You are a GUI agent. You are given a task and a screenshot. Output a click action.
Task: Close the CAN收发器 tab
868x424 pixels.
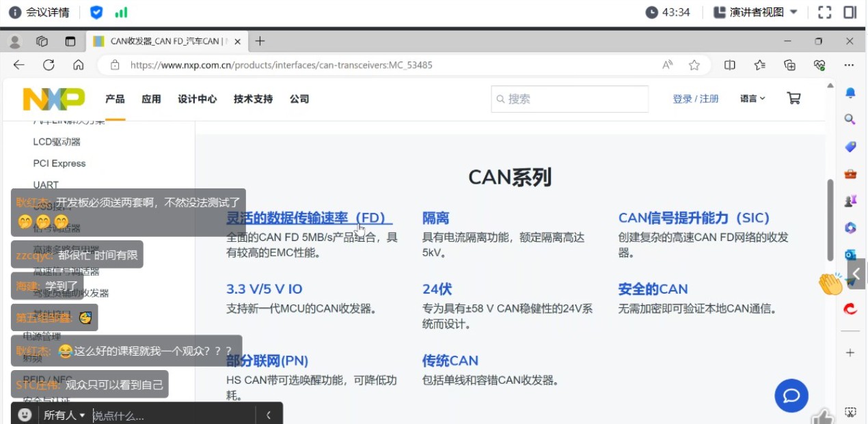coord(237,42)
